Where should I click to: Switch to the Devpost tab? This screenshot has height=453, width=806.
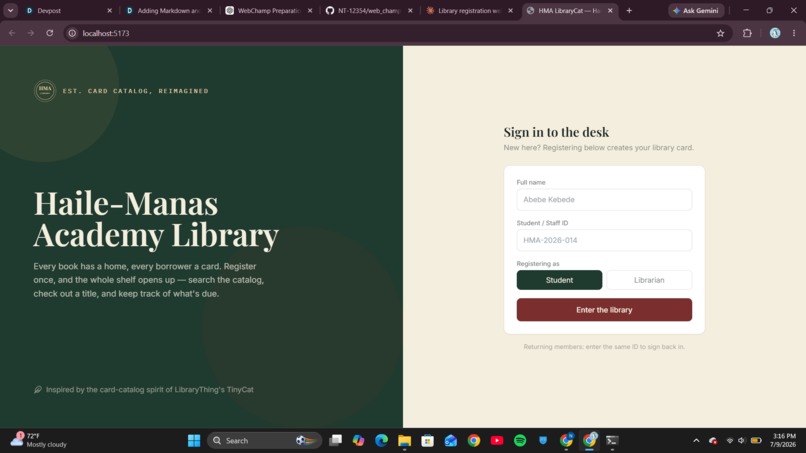point(67,10)
